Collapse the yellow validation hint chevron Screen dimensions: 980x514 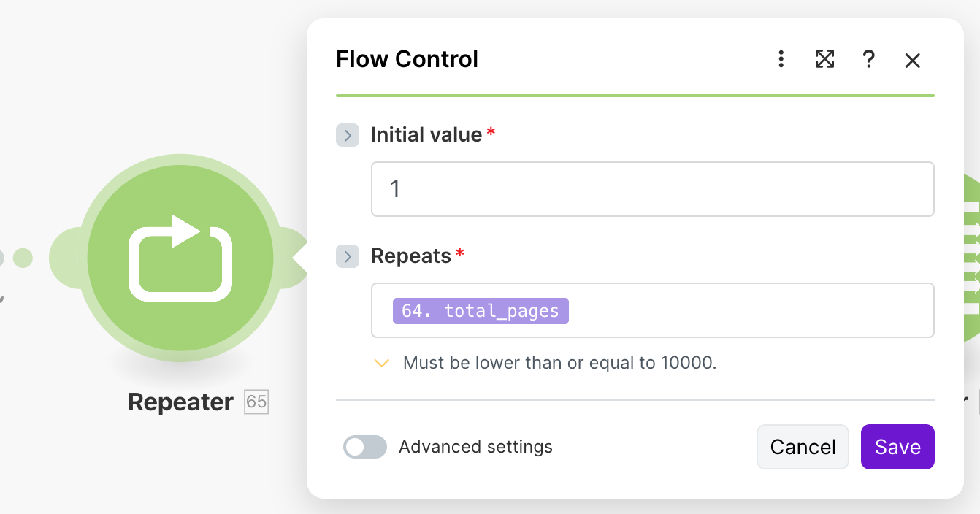[381, 363]
